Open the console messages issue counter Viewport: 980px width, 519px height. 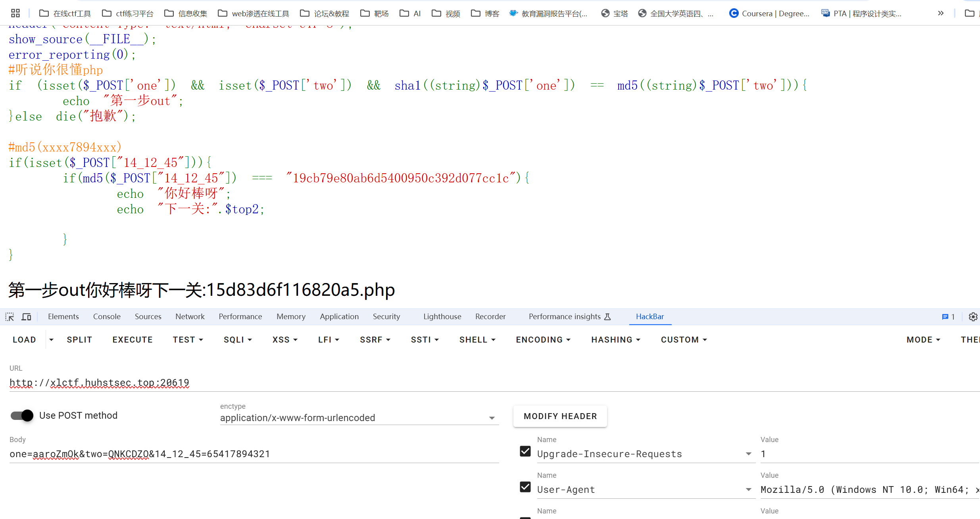tap(948, 317)
